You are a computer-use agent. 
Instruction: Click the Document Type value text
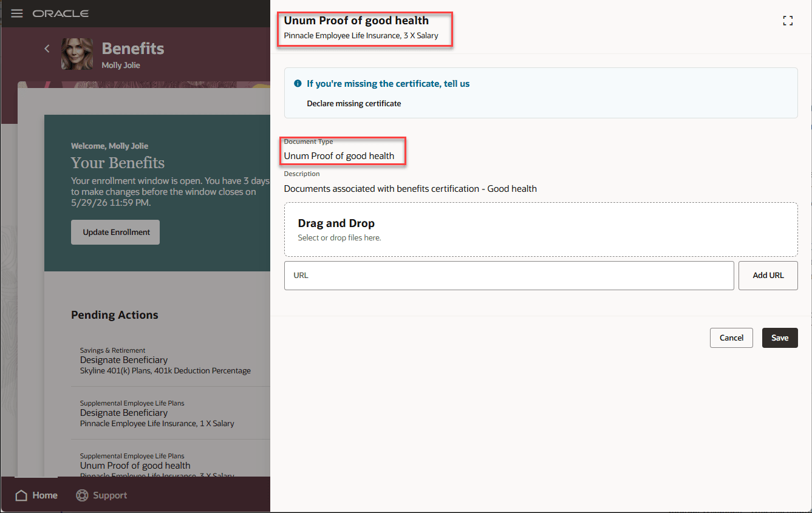point(339,156)
